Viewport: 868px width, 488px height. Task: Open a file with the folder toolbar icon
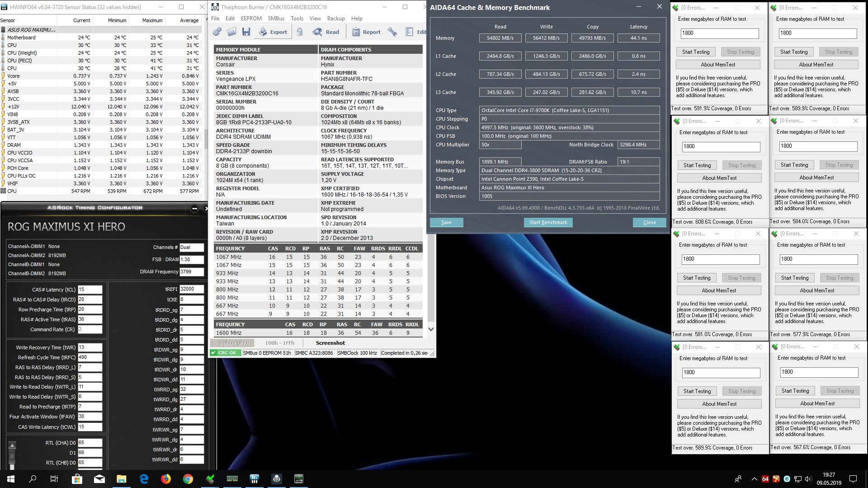[231, 32]
